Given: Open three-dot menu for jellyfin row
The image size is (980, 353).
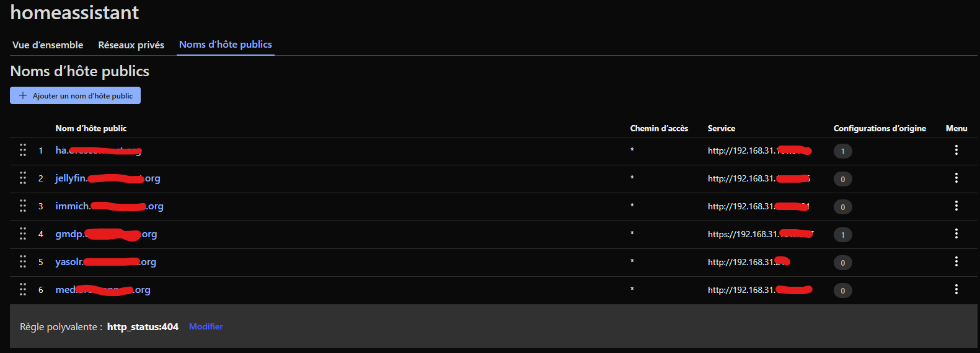Looking at the screenshot, I should 956,178.
